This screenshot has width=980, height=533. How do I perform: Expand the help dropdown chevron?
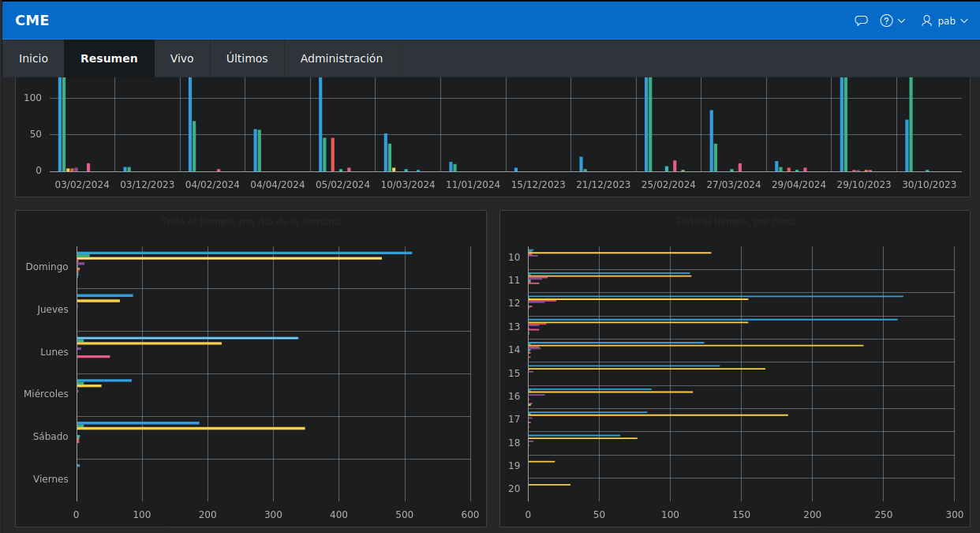tap(900, 21)
